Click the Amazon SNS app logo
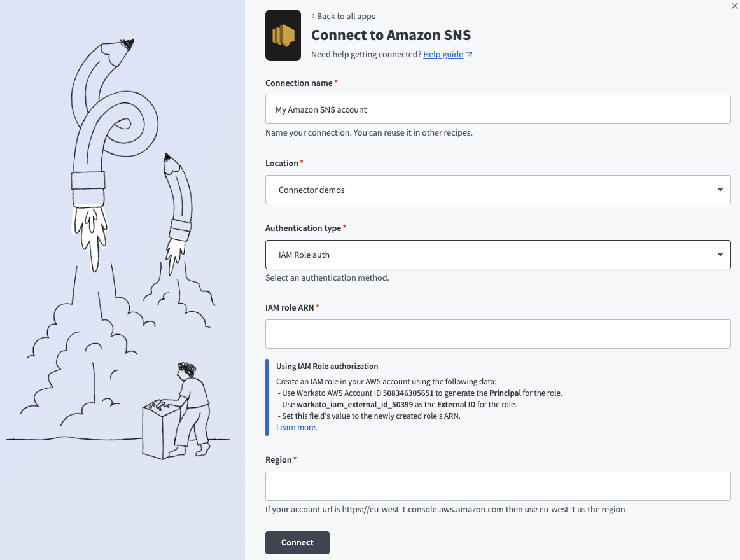The height and width of the screenshot is (560, 740). (283, 36)
